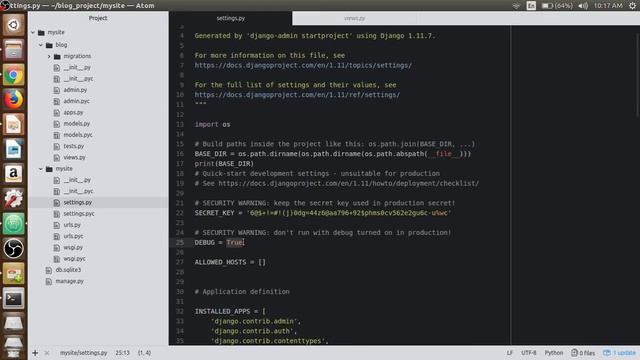Click the Project panel header

point(98,18)
